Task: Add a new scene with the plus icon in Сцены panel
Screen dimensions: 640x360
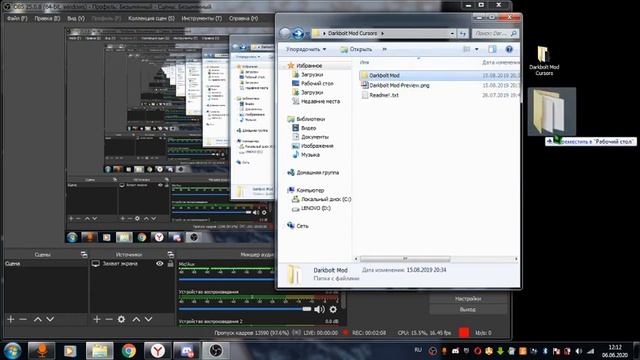Action: pyautogui.click(x=11, y=319)
